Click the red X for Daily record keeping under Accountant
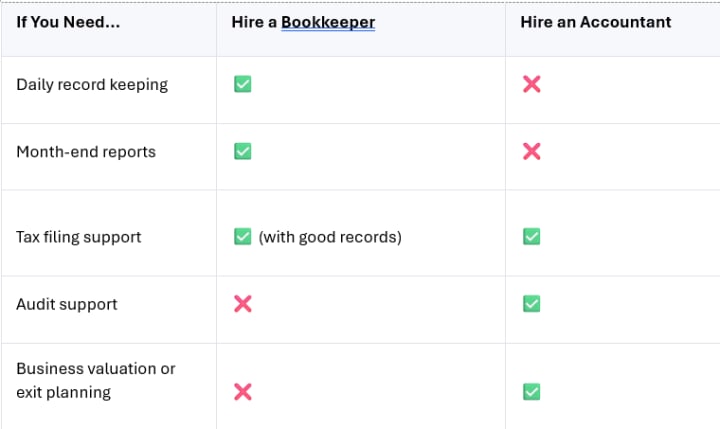 [532, 84]
